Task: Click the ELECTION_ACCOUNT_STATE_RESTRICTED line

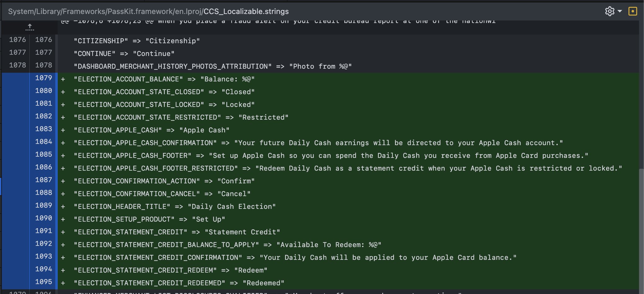Action: point(181,117)
